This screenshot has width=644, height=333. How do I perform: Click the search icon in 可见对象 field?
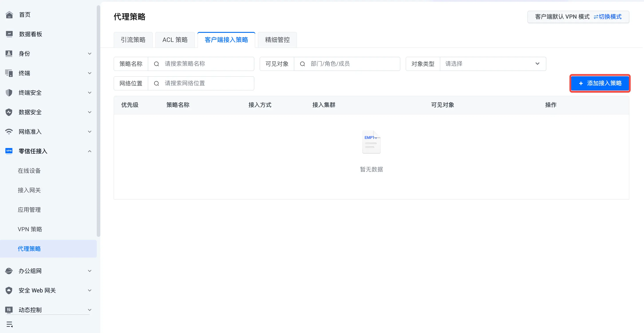pos(302,64)
